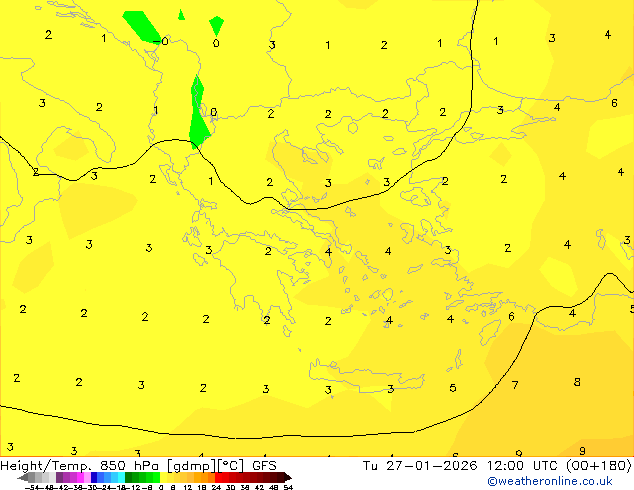
Task: Click the dark arrow at legend's warm end
Action: [288, 477]
